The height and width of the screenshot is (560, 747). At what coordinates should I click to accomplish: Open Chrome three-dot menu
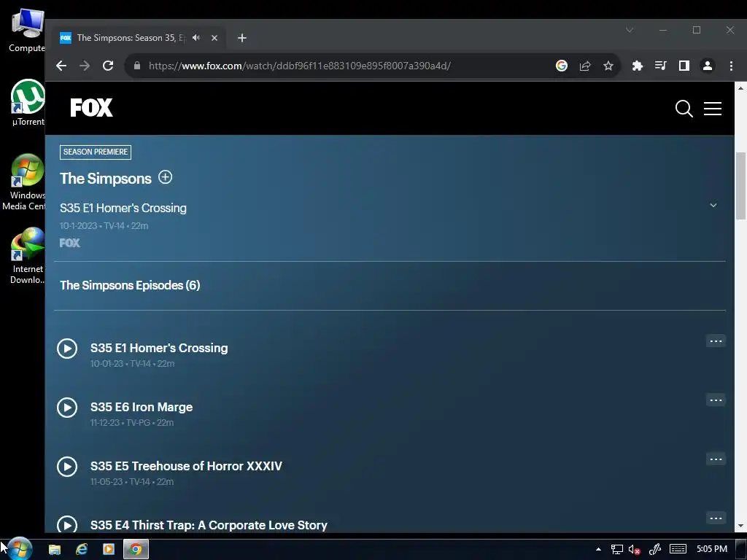point(731,66)
